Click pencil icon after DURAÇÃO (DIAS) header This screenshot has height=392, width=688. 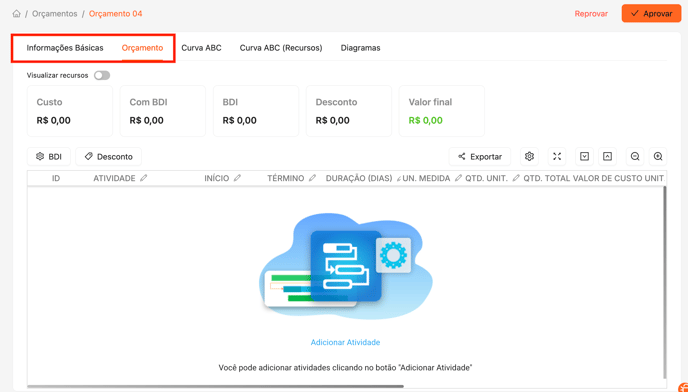399,179
